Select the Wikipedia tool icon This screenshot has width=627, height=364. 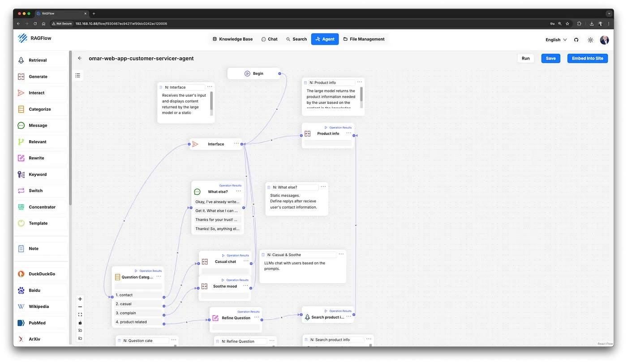(21, 307)
